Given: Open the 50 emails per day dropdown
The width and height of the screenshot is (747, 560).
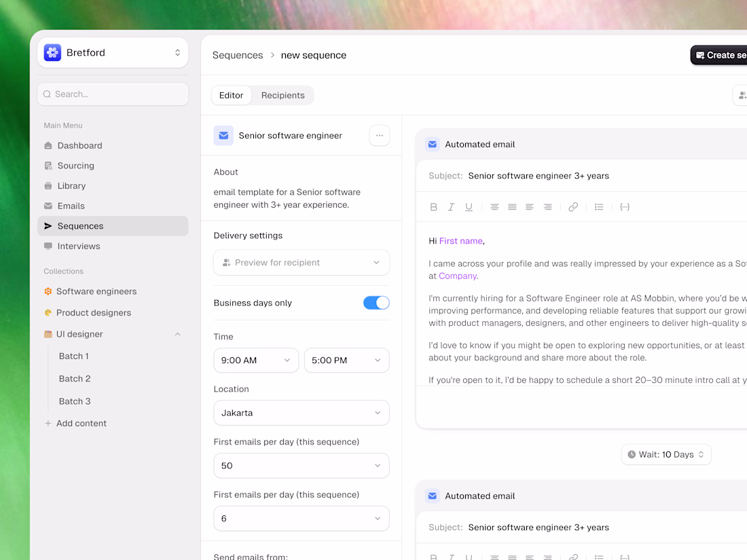Looking at the screenshot, I should point(302,466).
